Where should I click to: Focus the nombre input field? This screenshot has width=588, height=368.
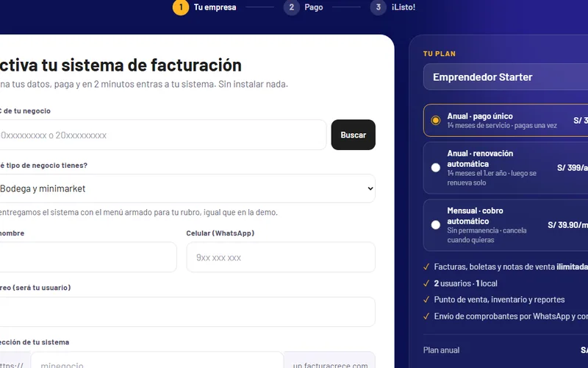pos(87,257)
